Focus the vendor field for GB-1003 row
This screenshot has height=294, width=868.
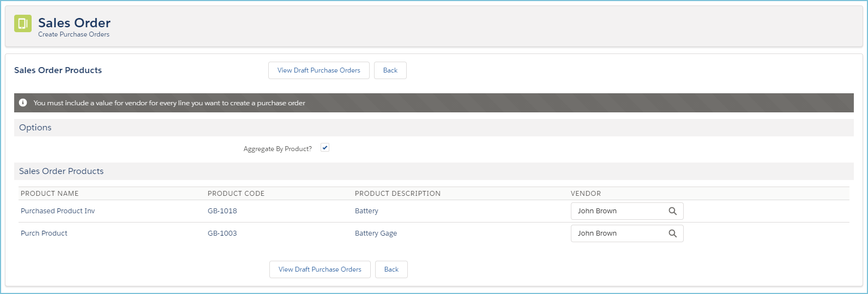[616, 233]
